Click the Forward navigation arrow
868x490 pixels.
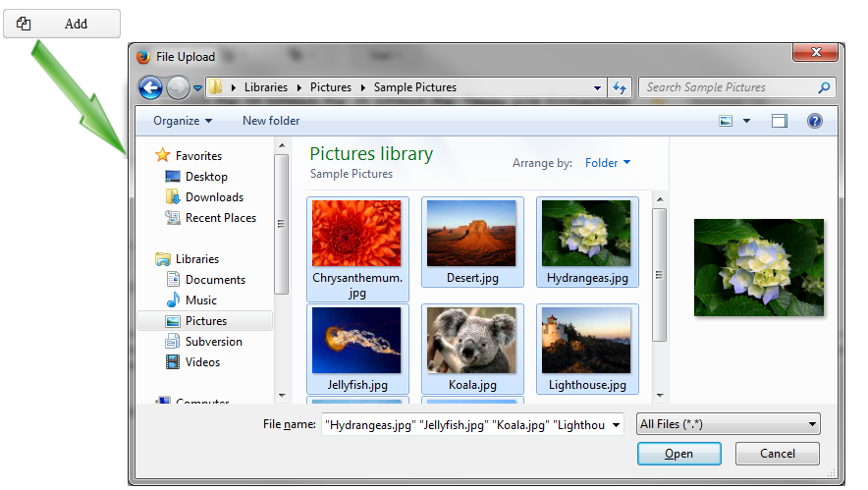pyautogui.click(x=178, y=87)
